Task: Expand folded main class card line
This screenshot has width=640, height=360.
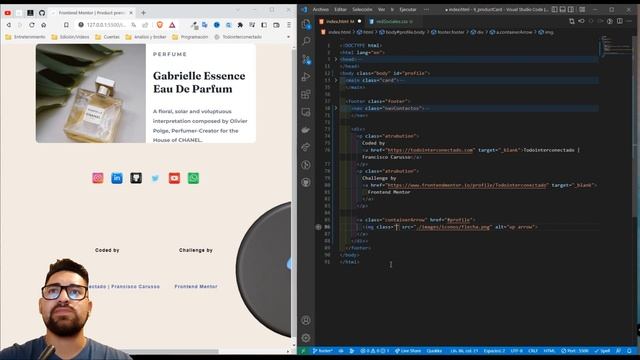Action: click(x=336, y=80)
